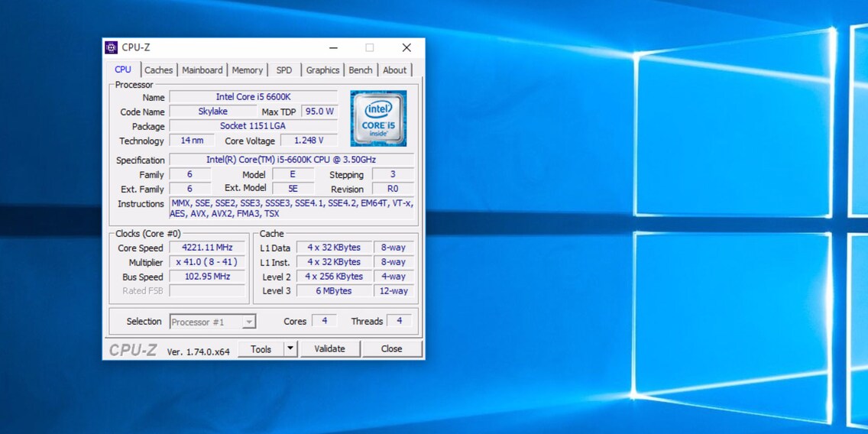The height and width of the screenshot is (434, 868).
Task: Open the Graphics tab
Action: pos(322,70)
